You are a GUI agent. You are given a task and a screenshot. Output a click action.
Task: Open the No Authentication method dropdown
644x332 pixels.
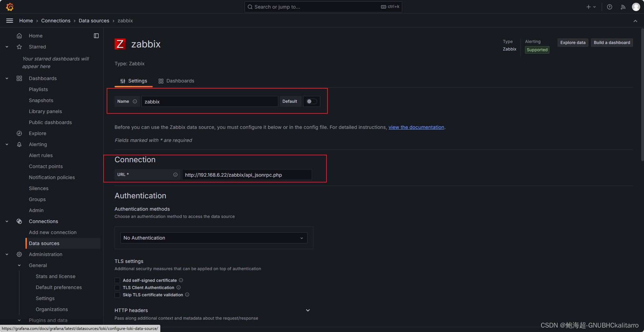[x=214, y=238]
